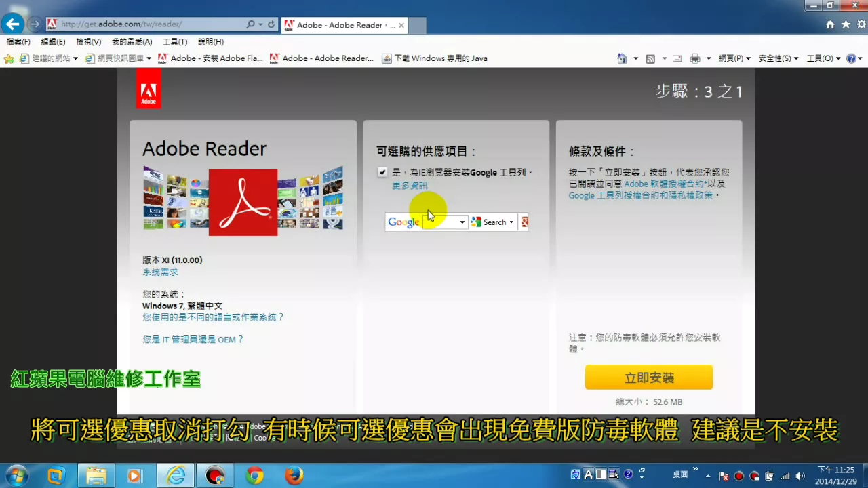Open the 工具(T) menu
This screenshot has height=488, width=868.
175,42
